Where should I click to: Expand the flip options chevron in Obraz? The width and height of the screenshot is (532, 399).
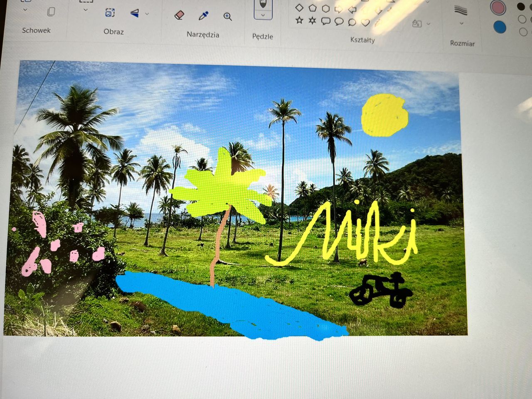pyautogui.click(x=147, y=14)
